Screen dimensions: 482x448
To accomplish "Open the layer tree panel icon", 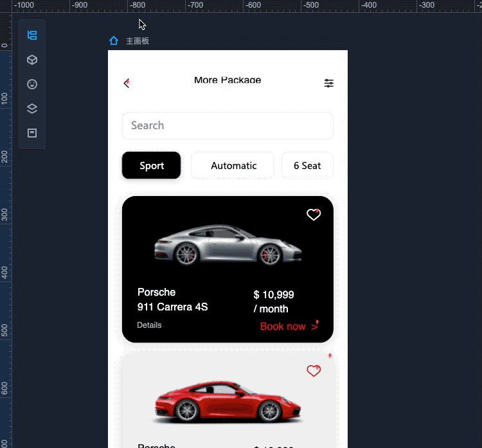I will click(x=32, y=35).
